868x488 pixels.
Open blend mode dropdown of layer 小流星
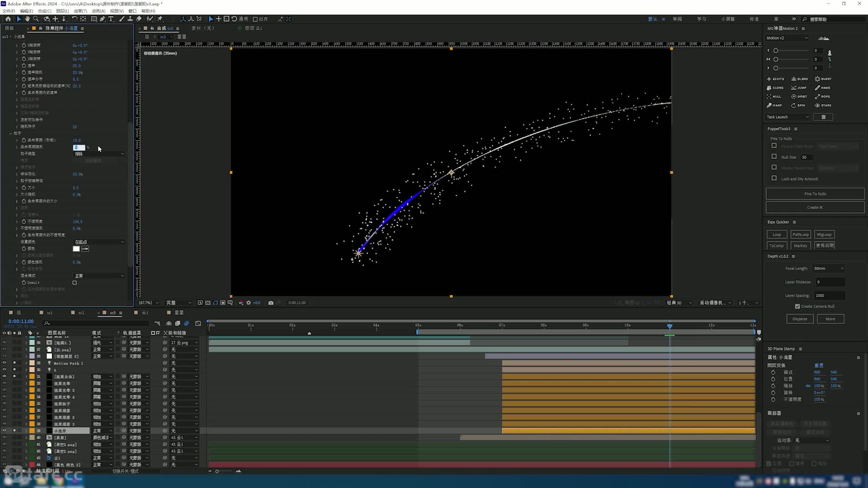[x=103, y=431]
